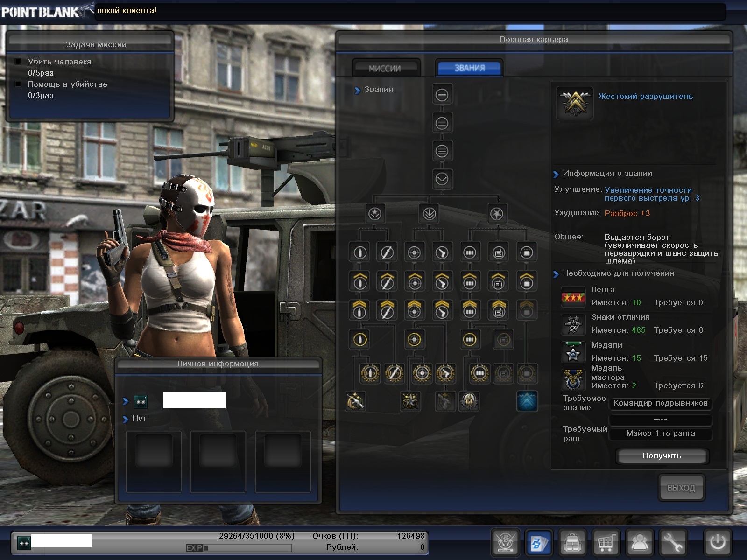
Task: Open the shop via shopping cart icon
Action: click(x=606, y=542)
